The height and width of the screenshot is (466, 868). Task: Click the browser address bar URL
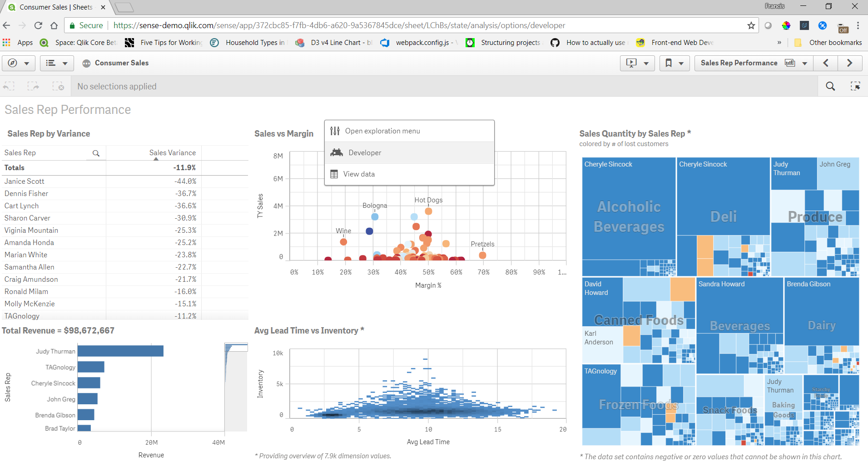tap(339, 25)
